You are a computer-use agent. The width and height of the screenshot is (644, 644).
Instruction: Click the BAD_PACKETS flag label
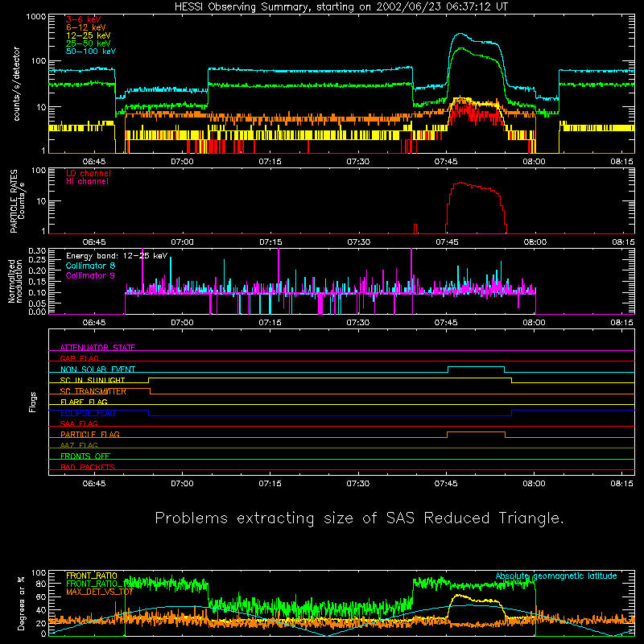pos(88,467)
